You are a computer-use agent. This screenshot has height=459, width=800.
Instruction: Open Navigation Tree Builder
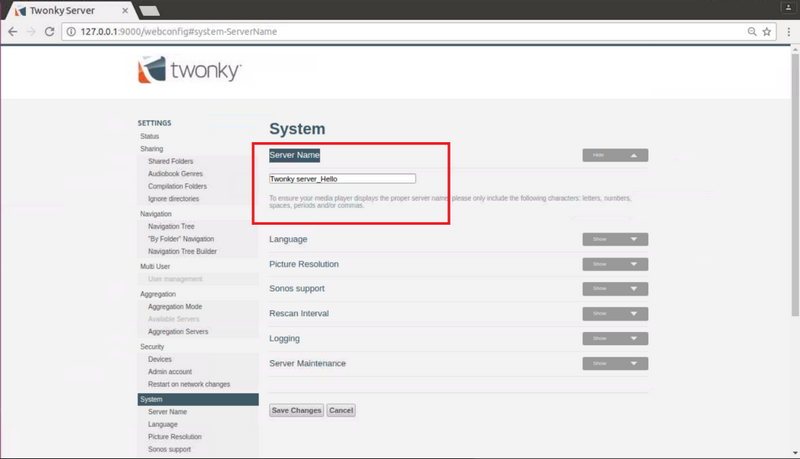182,251
